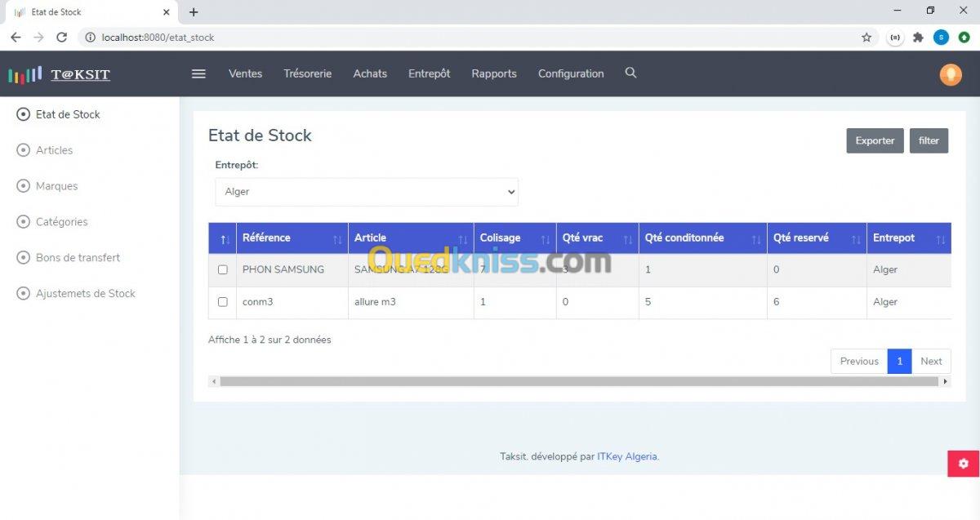Sort table by Référence column arrows
Screen dimensions: 980x520
tap(337, 239)
